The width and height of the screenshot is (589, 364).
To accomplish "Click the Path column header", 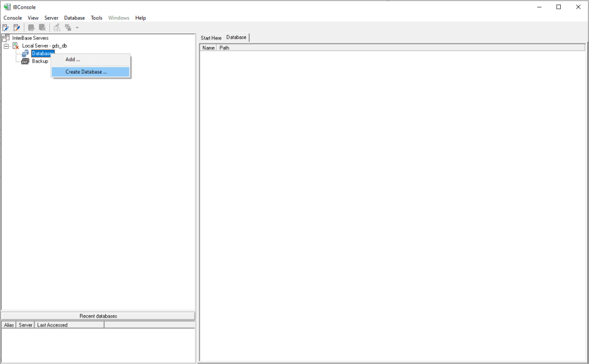I will coord(401,48).
